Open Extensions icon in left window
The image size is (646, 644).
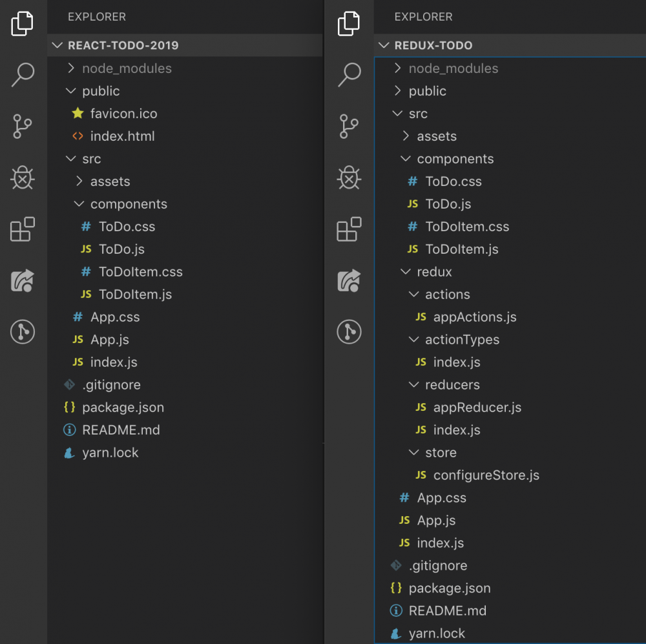22,229
